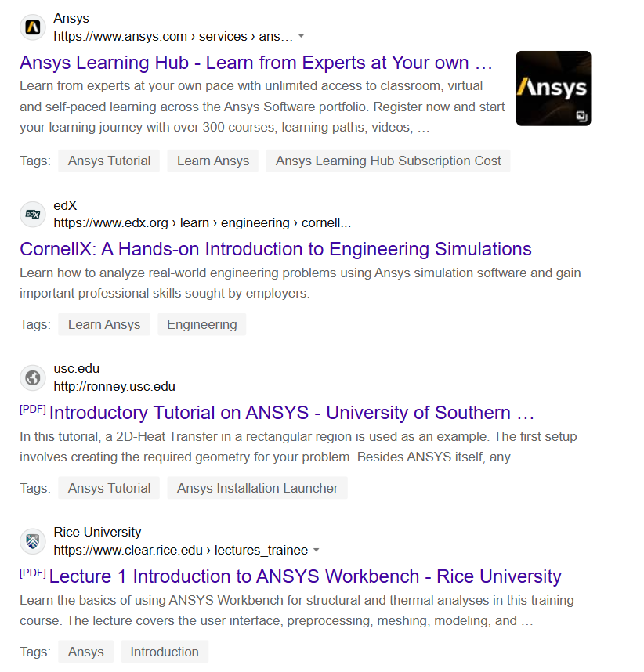Click the edX site favicon
644x672 pixels.
click(x=32, y=213)
